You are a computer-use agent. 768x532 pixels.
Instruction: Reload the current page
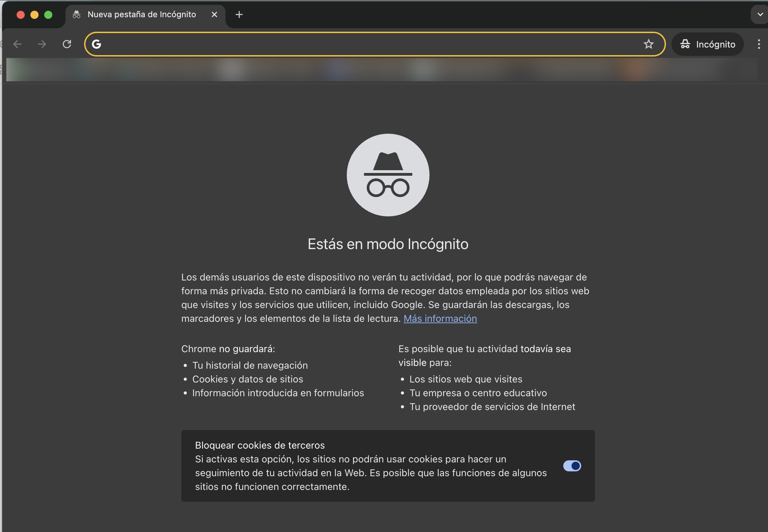(67, 44)
